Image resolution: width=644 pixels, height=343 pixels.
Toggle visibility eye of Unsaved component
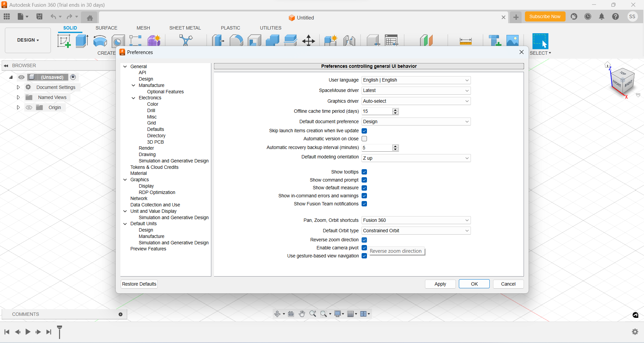pos(21,77)
